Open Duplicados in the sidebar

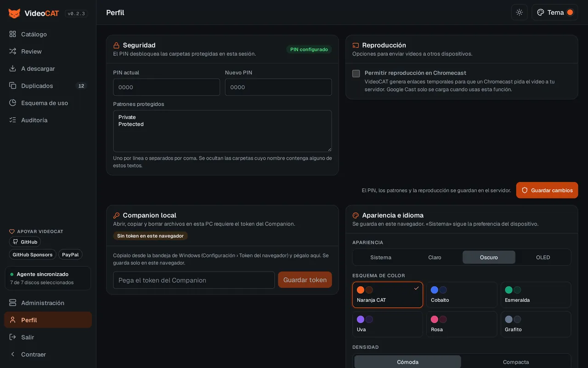pyautogui.click(x=48, y=86)
